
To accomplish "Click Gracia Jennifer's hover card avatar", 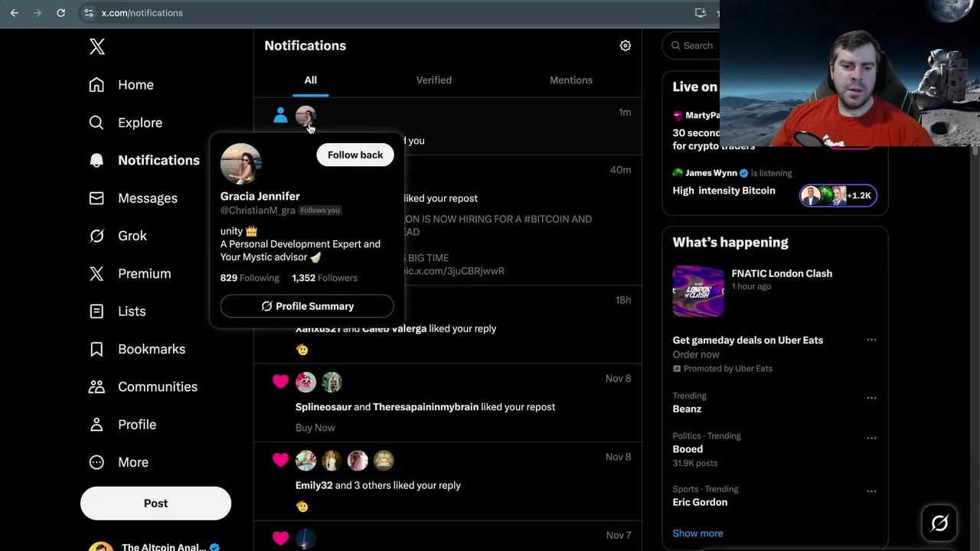I will (x=241, y=164).
